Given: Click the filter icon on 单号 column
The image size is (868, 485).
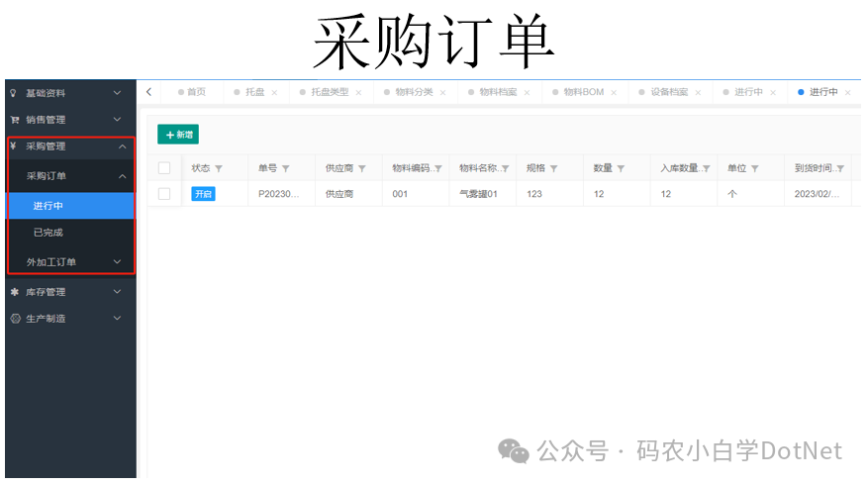Looking at the screenshot, I should 286,169.
